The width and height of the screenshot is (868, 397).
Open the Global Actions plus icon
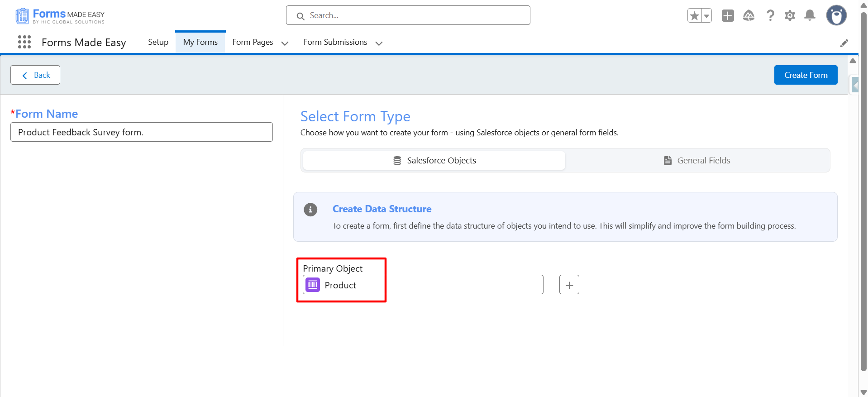click(x=728, y=16)
